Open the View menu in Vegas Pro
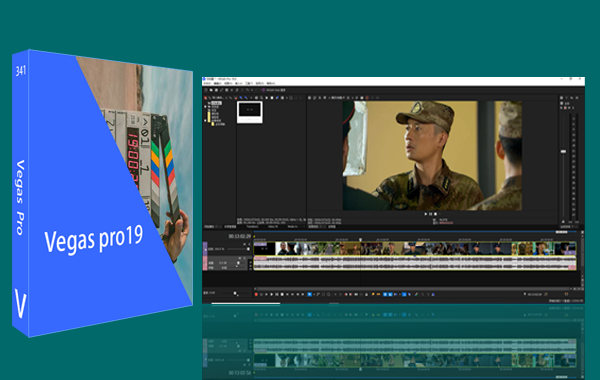 [x=228, y=83]
